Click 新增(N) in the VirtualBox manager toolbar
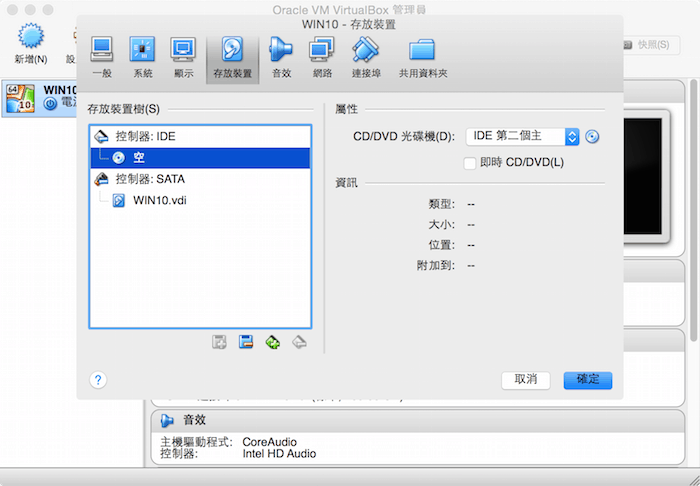 (x=31, y=43)
